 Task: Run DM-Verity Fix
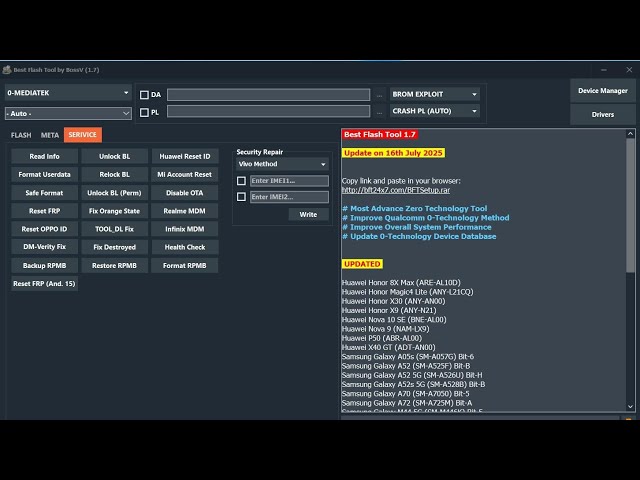click(44, 247)
